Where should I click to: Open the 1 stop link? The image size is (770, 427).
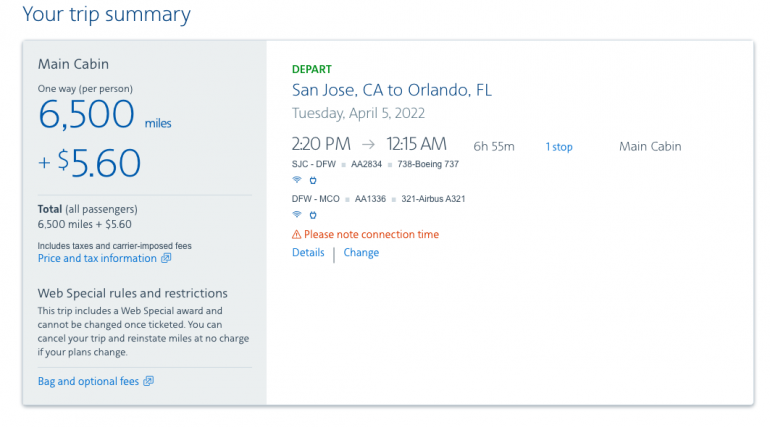click(559, 147)
